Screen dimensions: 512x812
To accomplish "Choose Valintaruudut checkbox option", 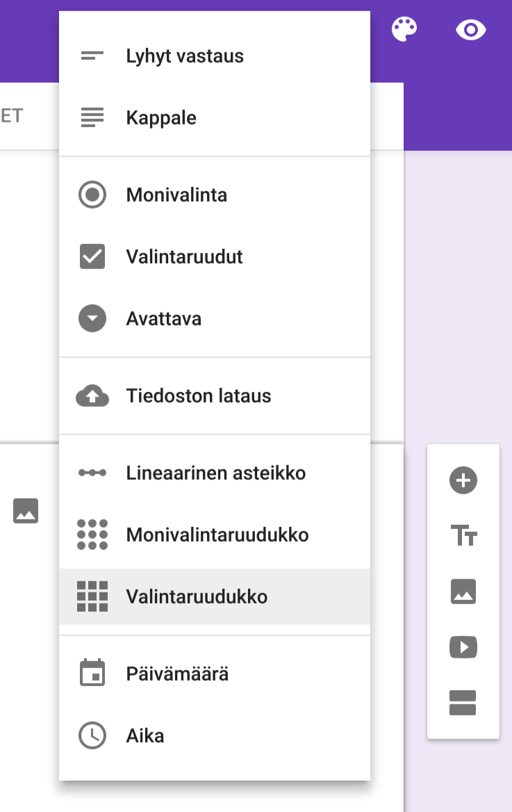I will pyautogui.click(x=215, y=257).
